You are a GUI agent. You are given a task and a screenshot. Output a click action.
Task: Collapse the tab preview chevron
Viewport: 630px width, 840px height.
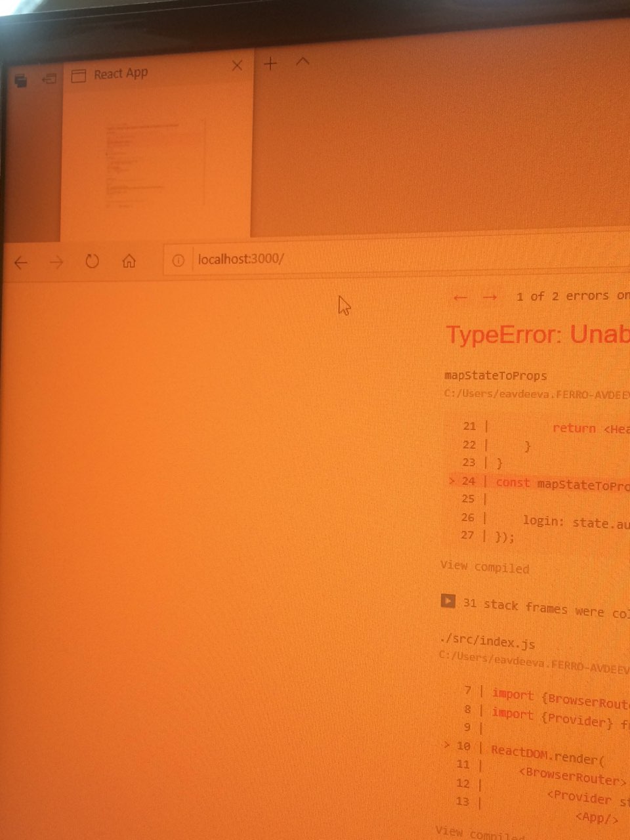303,61
